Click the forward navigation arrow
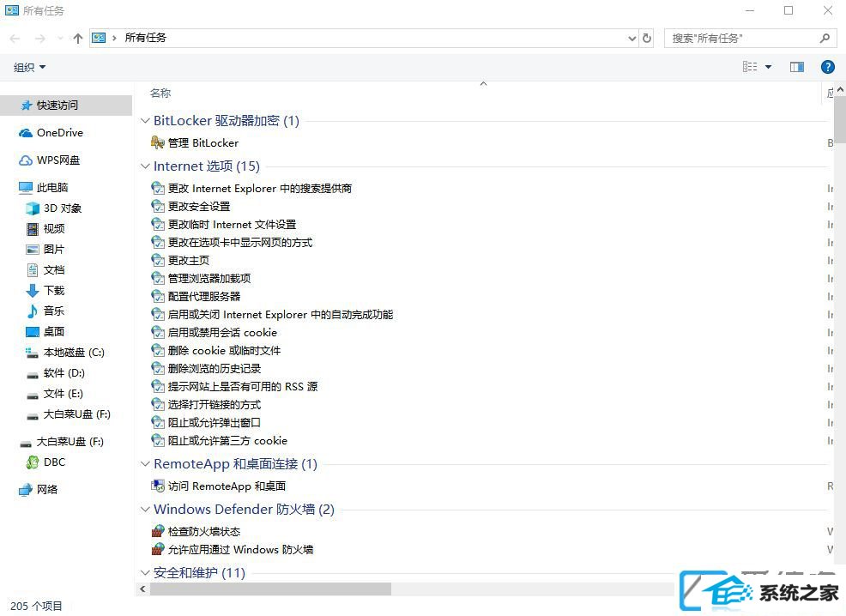This screenshot has height=616, width=846. (40, 39)
